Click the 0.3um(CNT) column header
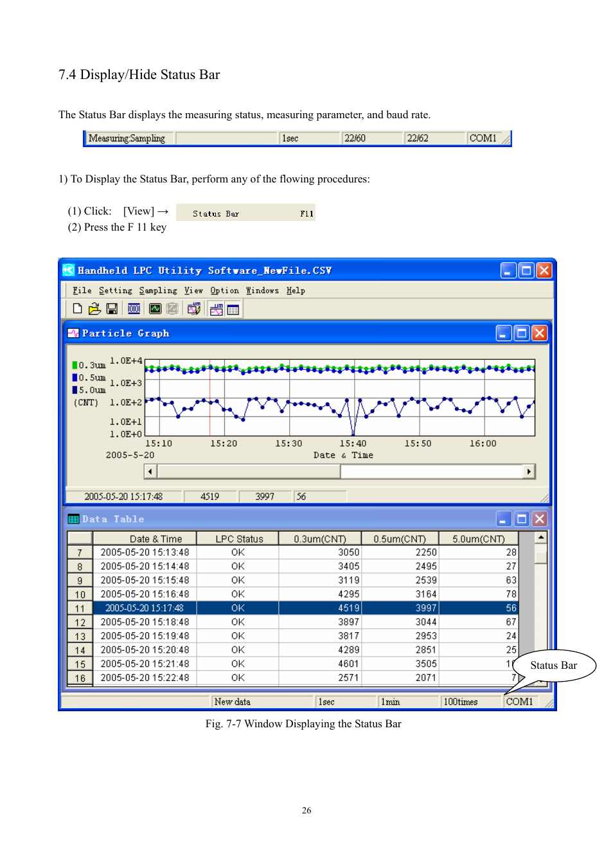This screenshot has width=613, height=868. click(x=320, y=538)
